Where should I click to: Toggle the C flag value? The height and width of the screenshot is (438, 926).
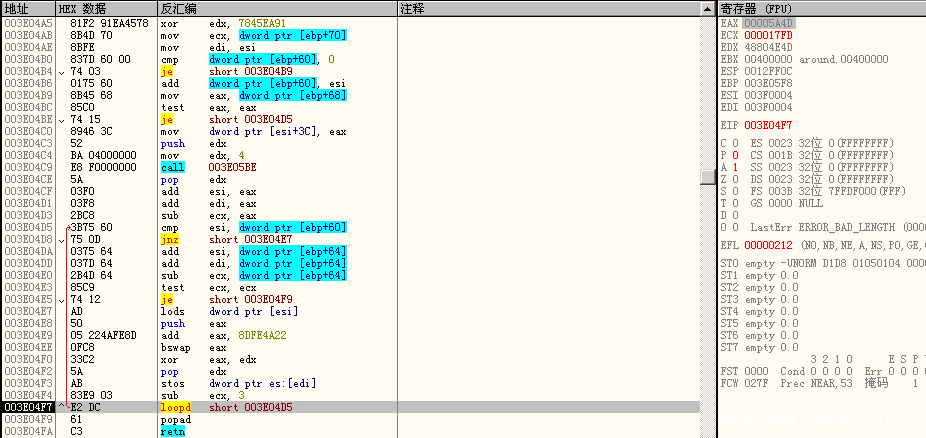(x=736, y=143)
